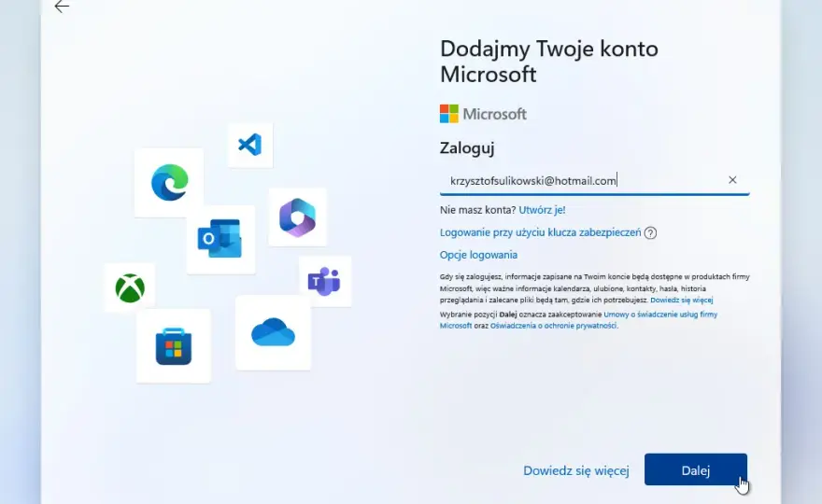Click the Xbox icon tile
Image resolution: width=822 pixels, height=504 pixels.
130,287
